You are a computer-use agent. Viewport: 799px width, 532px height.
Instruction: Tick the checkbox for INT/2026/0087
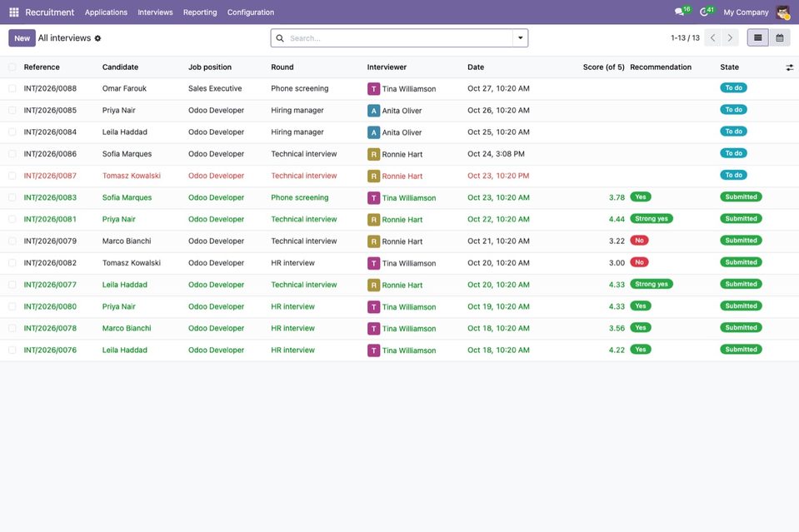12,176
